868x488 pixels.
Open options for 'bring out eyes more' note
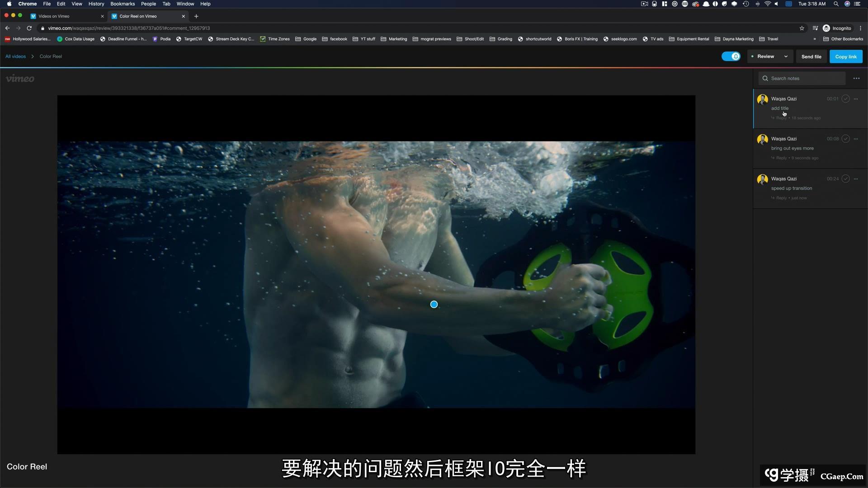pos(856,139)
